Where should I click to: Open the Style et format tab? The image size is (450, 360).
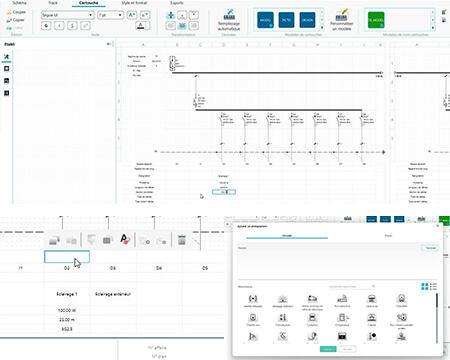(134, 3)
